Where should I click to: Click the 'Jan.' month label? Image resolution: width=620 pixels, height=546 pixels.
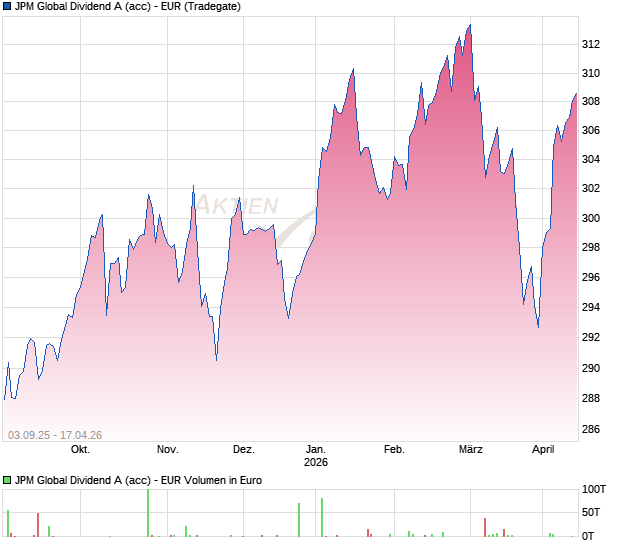click(316, 450)
